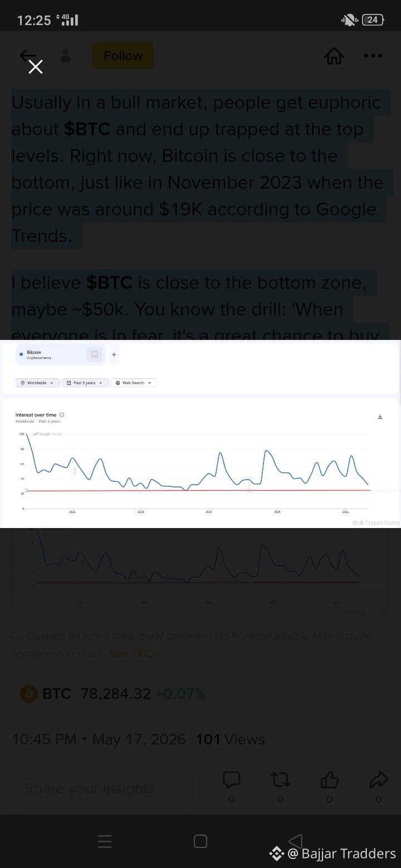
Task: Download the chart via download arrow icon
Action: tap(380, 417)
